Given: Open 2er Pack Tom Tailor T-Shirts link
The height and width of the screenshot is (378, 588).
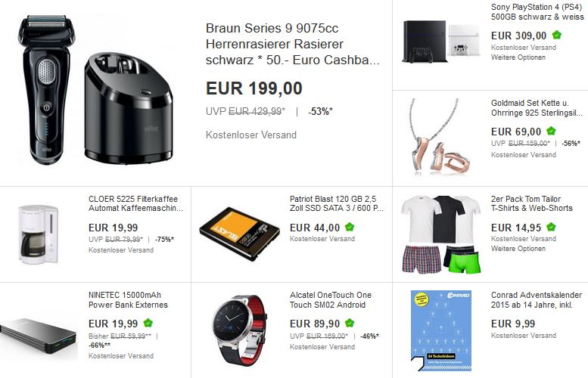Looking at the screenshot, I should click(x=532, y=203).
